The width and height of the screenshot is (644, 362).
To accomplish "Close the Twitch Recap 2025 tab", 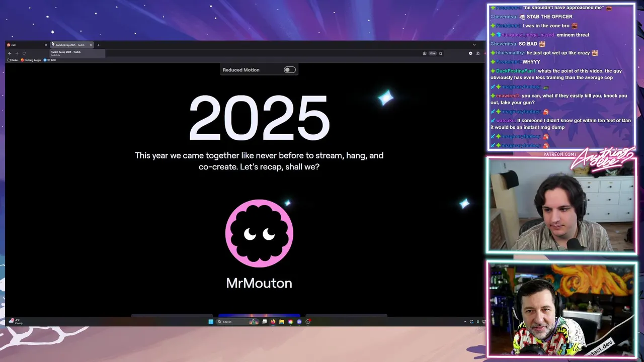I will click(x=91, y=45).
